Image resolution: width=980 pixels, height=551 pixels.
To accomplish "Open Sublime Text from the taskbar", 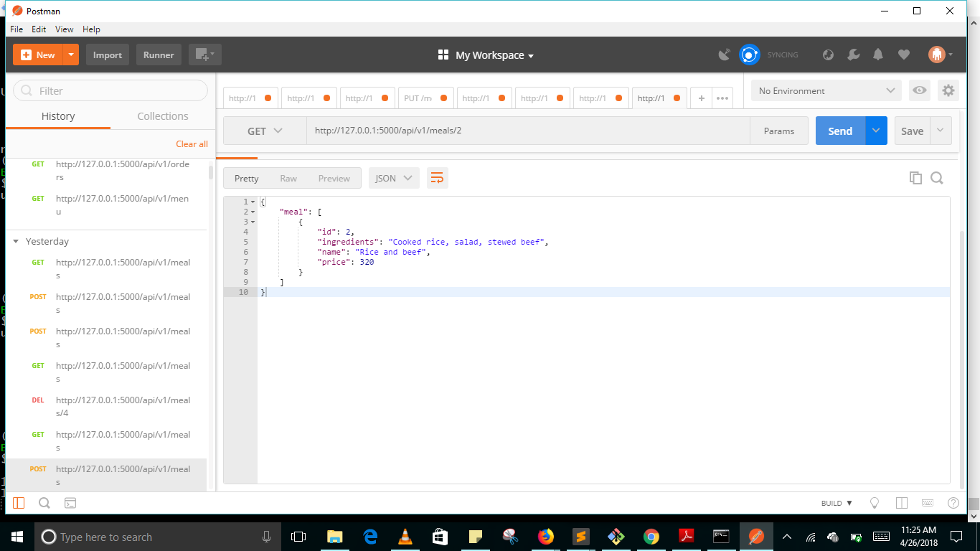I will coord(581,536).
